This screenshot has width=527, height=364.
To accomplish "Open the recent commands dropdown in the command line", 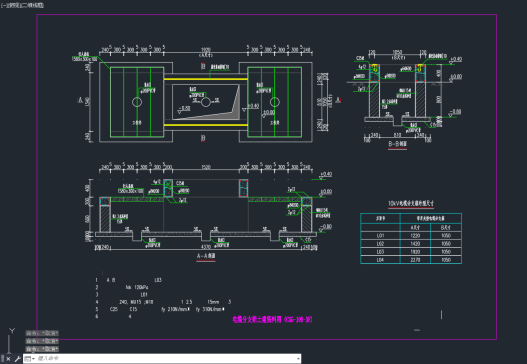I will (30, 359).
